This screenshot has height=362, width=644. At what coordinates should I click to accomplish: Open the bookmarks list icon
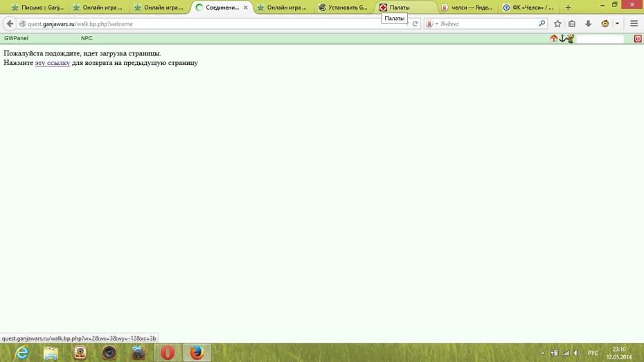point(572,24)
